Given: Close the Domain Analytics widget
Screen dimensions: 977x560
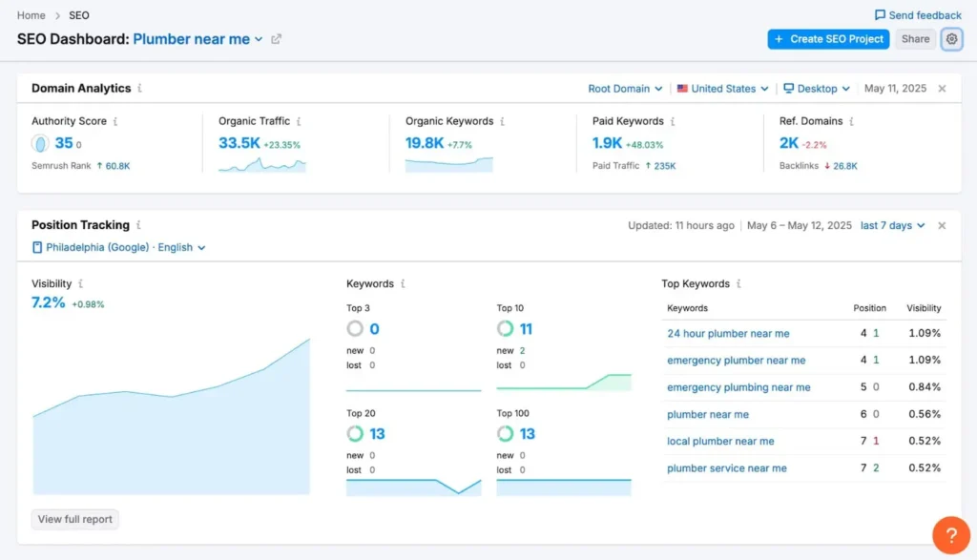Looking at the screenshot, I should (x=942, y=89).
